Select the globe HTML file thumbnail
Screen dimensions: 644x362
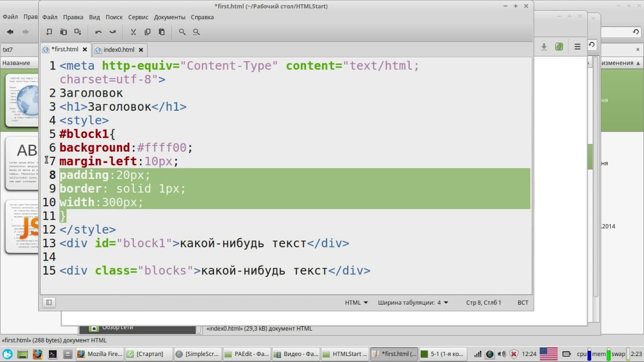click(x=22, y=100)
